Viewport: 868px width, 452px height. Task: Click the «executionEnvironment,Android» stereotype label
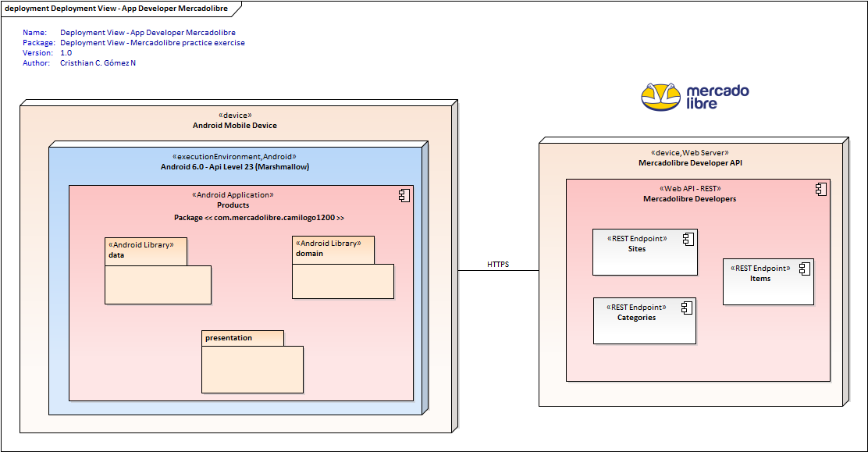point(234,157)
